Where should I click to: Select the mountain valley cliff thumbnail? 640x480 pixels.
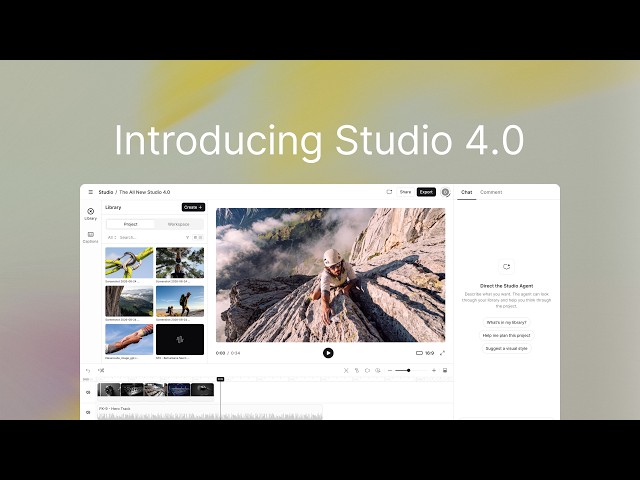coord(129,301)
